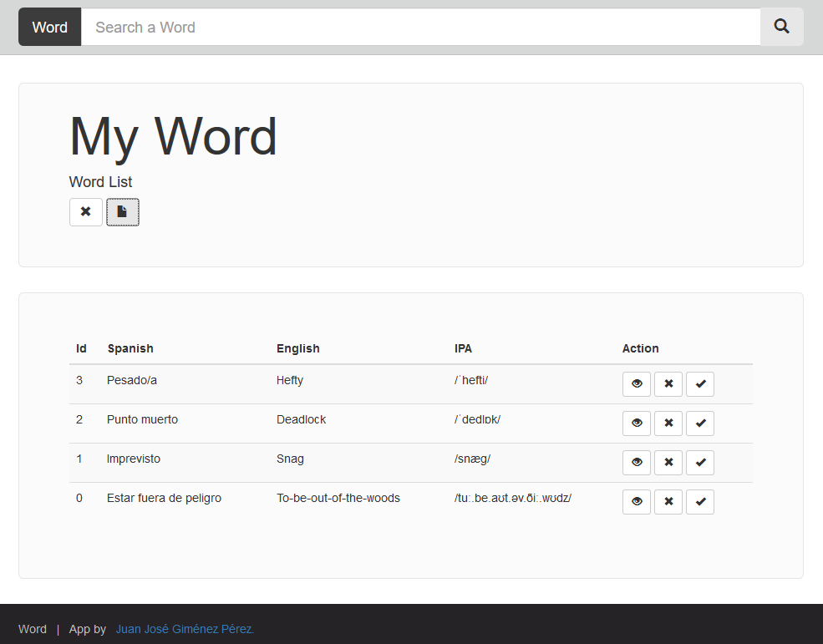Click the Spanish column header

pos(130,348)
